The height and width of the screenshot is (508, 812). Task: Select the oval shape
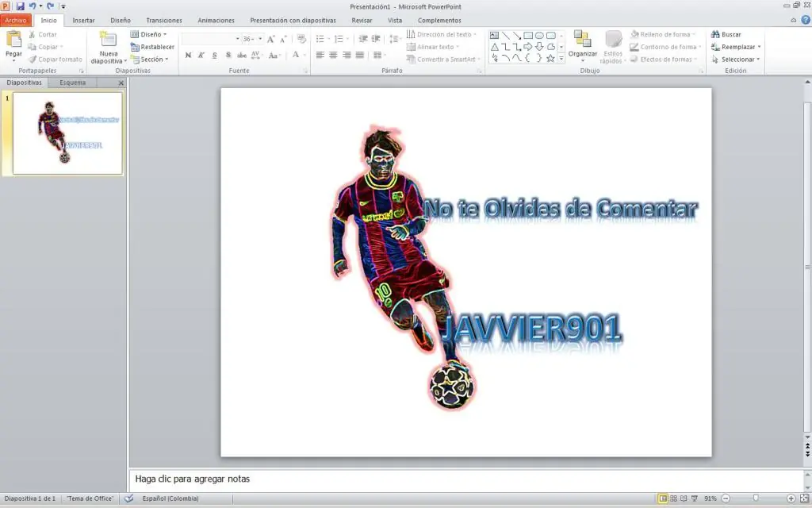(x=539, y=35)
